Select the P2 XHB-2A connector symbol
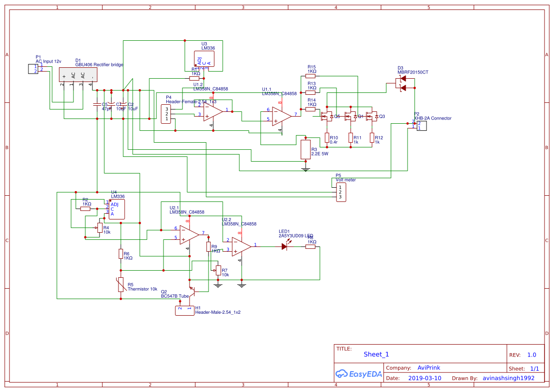 pos(421,126)
